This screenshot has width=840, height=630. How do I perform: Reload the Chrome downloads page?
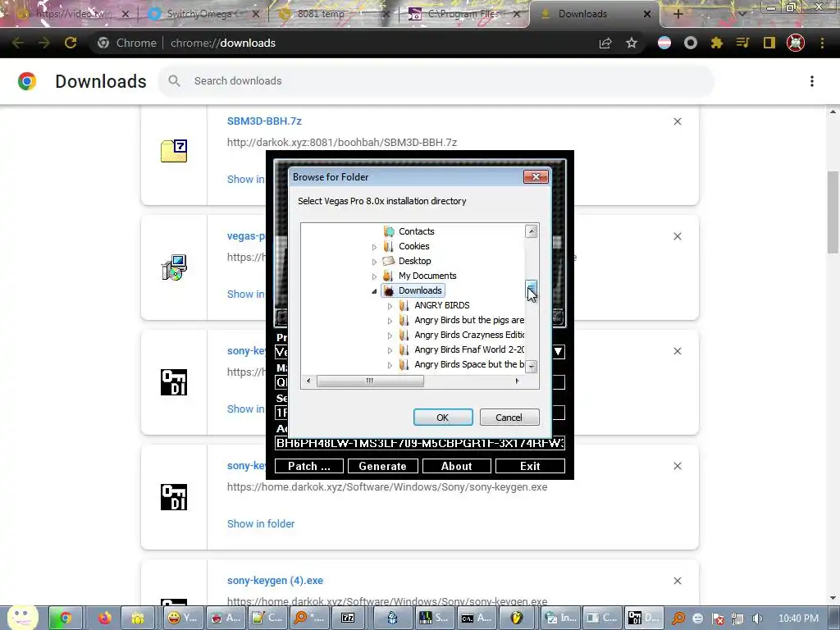click(x=71, y=43)
